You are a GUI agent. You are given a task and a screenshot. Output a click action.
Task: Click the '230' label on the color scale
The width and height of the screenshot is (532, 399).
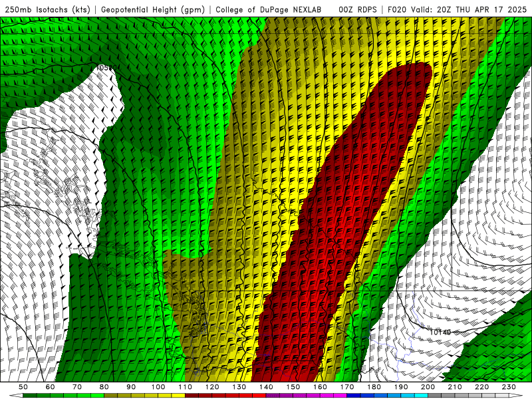click(509, 387)
